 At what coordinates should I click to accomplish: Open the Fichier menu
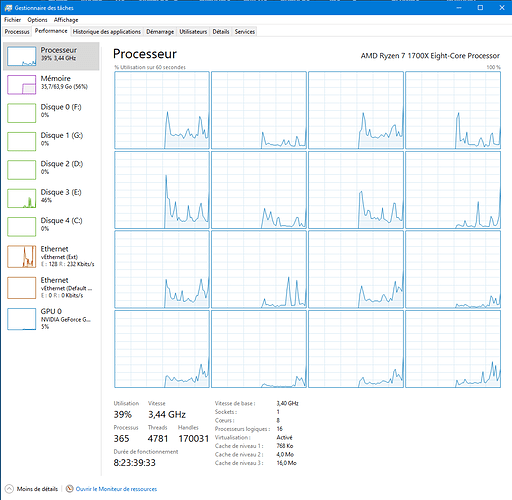click(x=12, y=20)
